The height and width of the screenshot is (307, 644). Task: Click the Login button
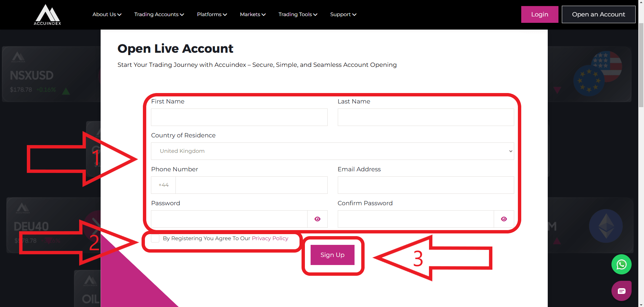[540, 14]
